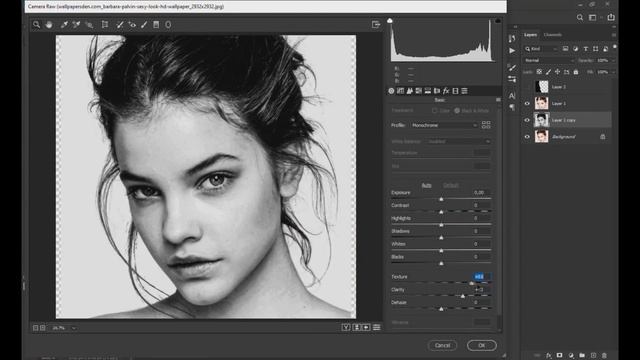Show Layer 2 via its visibility box
This screenshot has width=640, height=360.
527,87
